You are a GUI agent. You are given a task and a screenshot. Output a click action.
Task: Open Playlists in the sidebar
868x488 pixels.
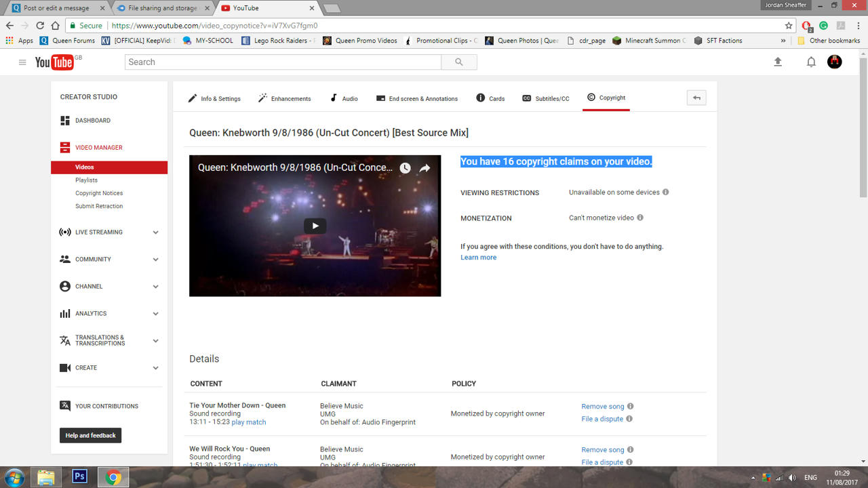[x=86, y=180]
